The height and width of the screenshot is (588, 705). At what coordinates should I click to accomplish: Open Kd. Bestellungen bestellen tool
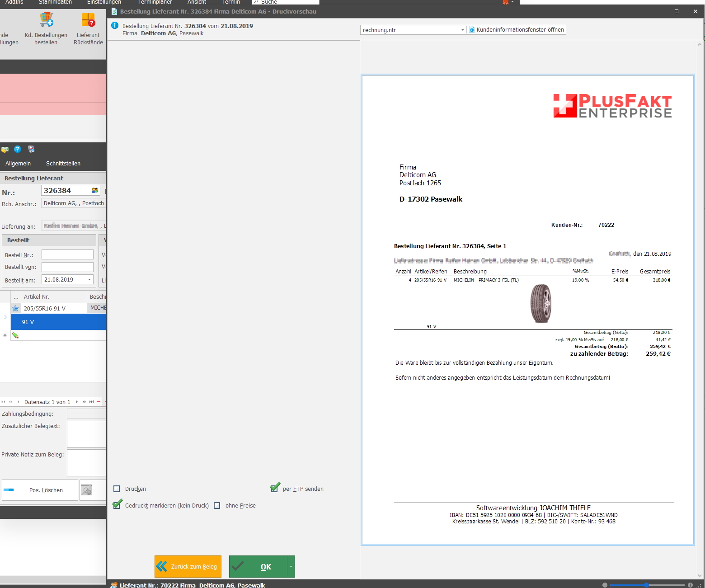(x=46, y=29)
